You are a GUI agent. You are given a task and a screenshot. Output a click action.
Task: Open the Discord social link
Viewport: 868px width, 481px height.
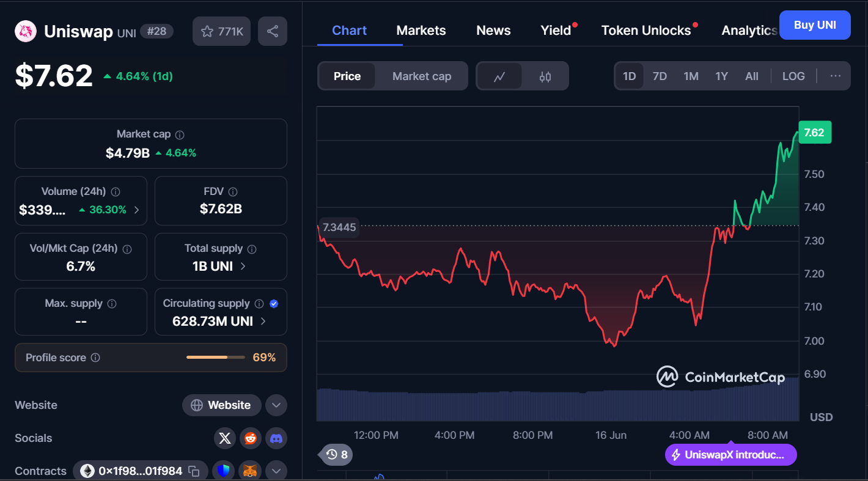[276, 438]
